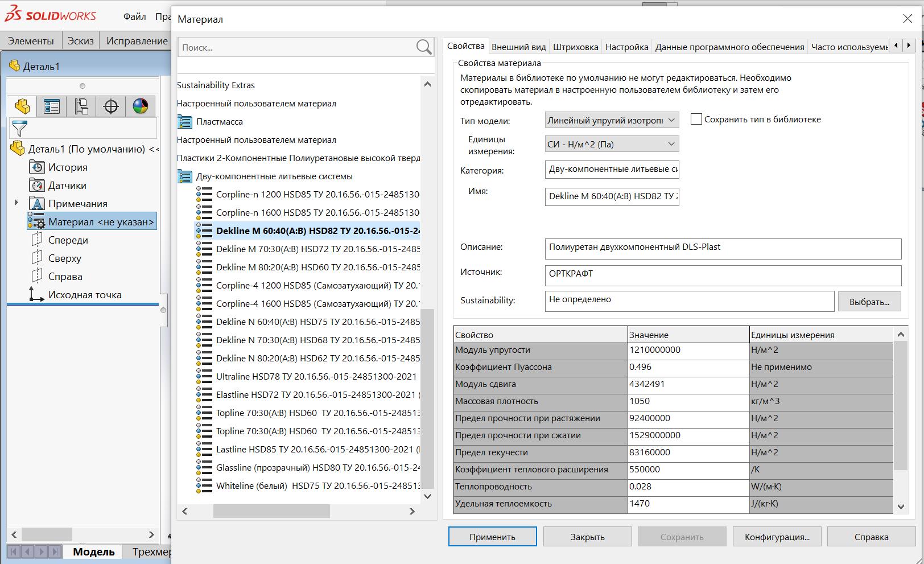Open the DisplayManager color sphere tab
924x564 pixels.
(x=141, y=106)
